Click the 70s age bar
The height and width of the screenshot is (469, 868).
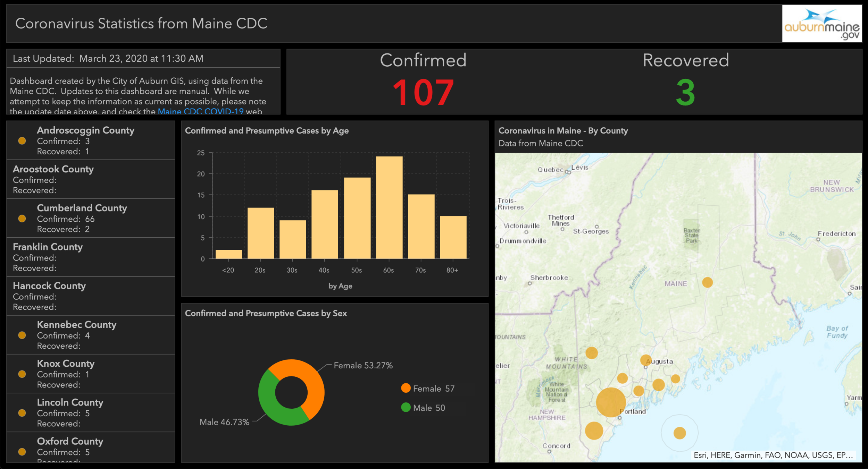[x=421, y=227]
